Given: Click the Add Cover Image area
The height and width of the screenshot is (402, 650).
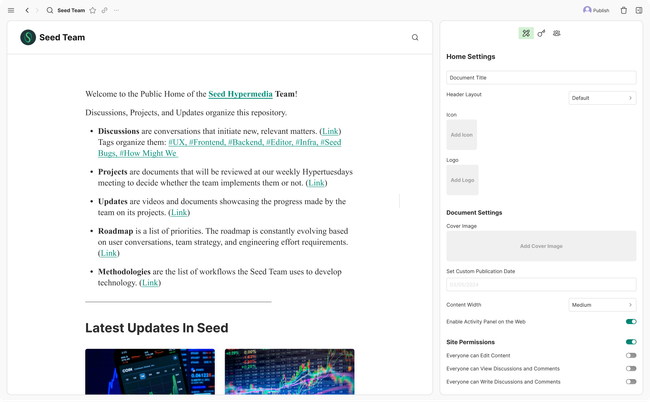Looking at the screenshot, I should click(x=541, y=246).
